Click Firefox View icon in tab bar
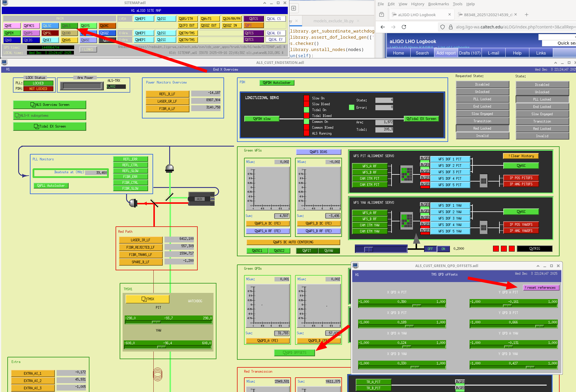The width and height of the screenshot is (576, 392). (x=382, y=15)
